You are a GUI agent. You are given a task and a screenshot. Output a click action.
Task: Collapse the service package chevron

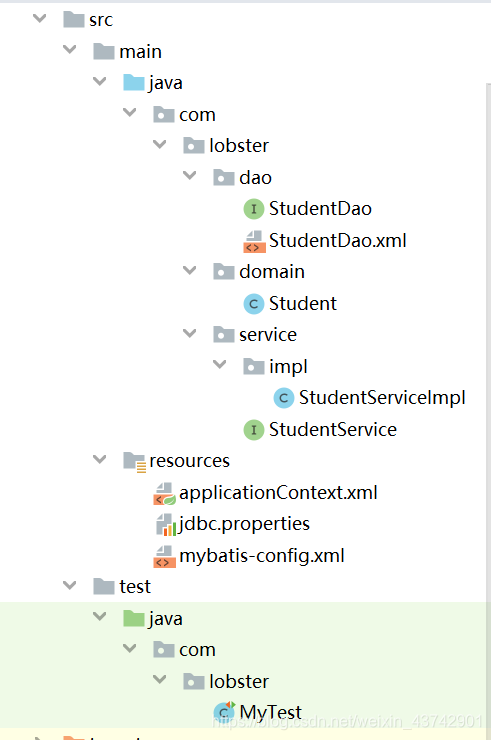point(189,333)
